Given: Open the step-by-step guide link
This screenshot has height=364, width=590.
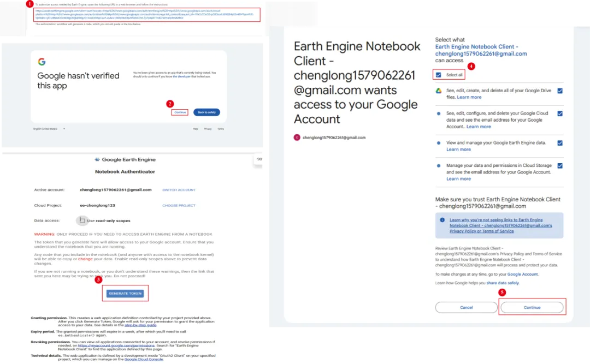Looking at the screenshot, I should pos(140,325).
